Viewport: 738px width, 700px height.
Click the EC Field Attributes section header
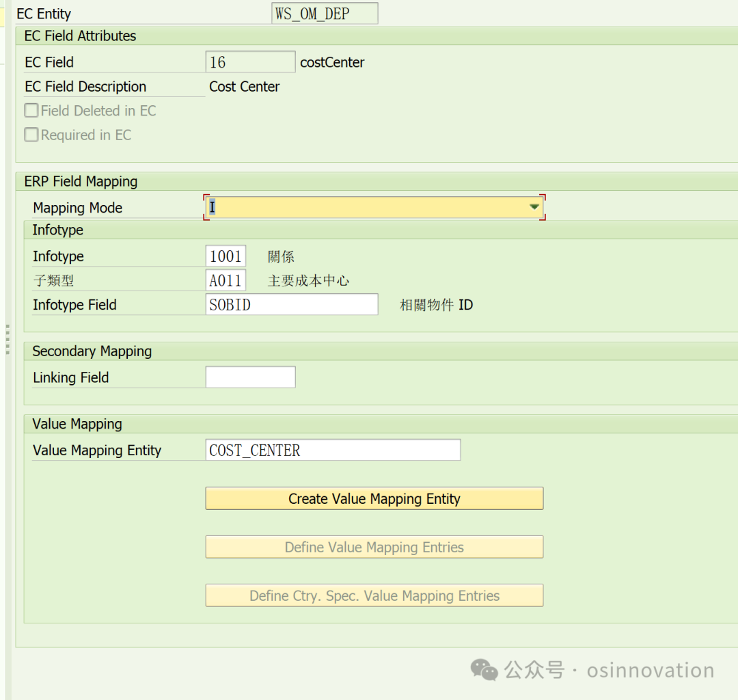80,36
